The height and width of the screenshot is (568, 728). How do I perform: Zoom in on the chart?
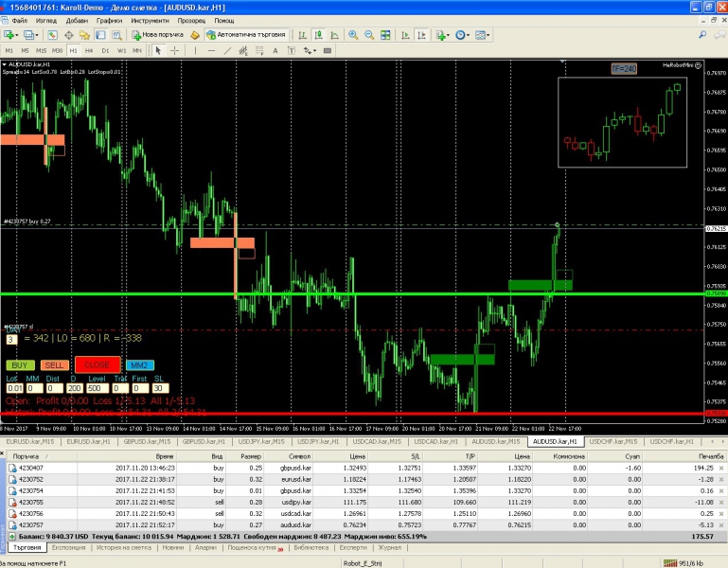tap(353, 35)
